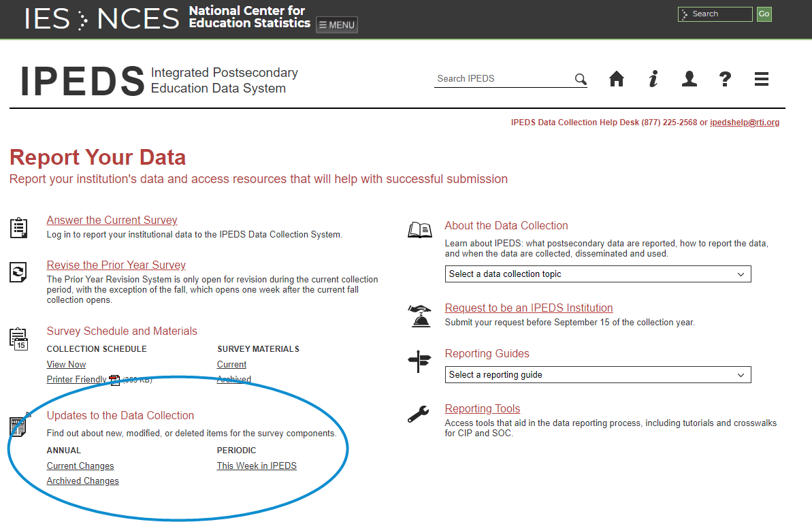
Task: Open the Reporting Tools link
Action: click(482, 408)
